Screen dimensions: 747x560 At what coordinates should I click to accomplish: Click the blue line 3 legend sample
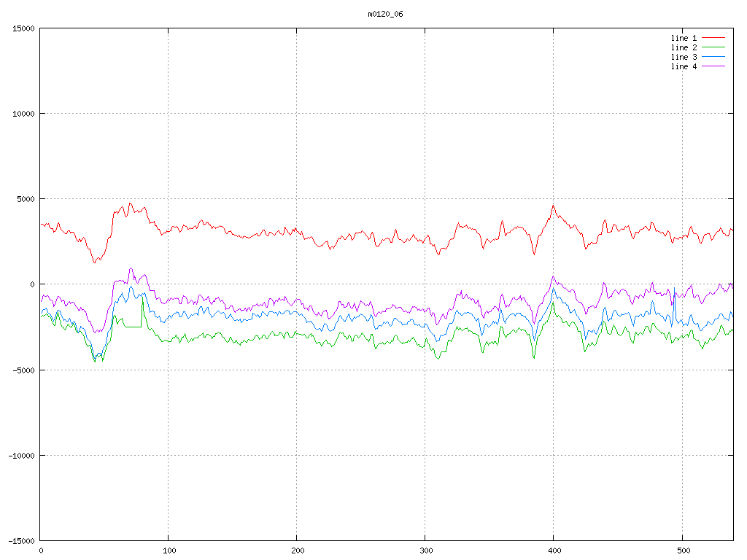(x=713, y=57)
